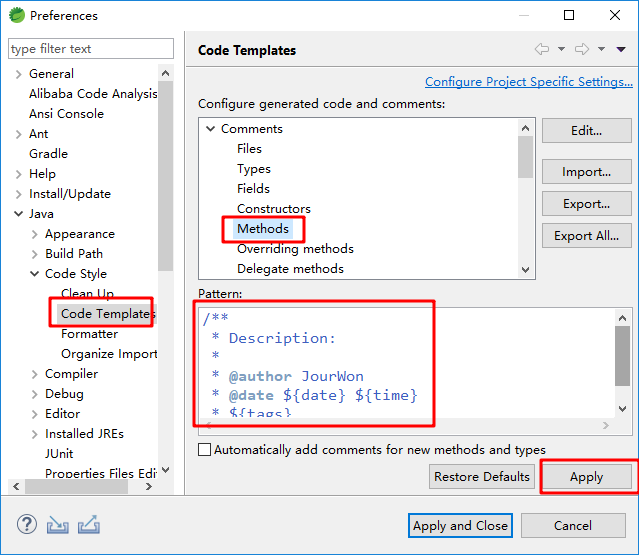Click the forward navigation arrow icon
Viewport: 639px width, 555px height.
pyautogui.click(x=582, y=49)
